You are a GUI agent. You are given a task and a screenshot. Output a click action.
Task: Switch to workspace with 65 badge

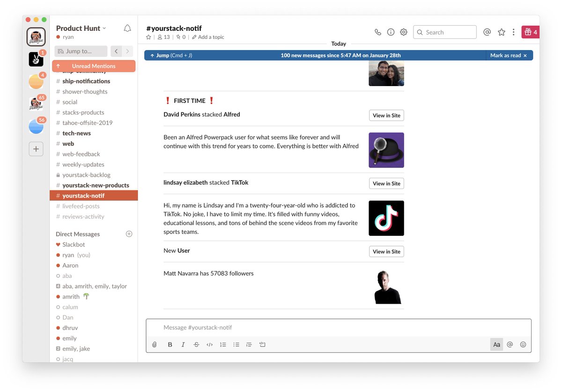click(x=36, y=104)
